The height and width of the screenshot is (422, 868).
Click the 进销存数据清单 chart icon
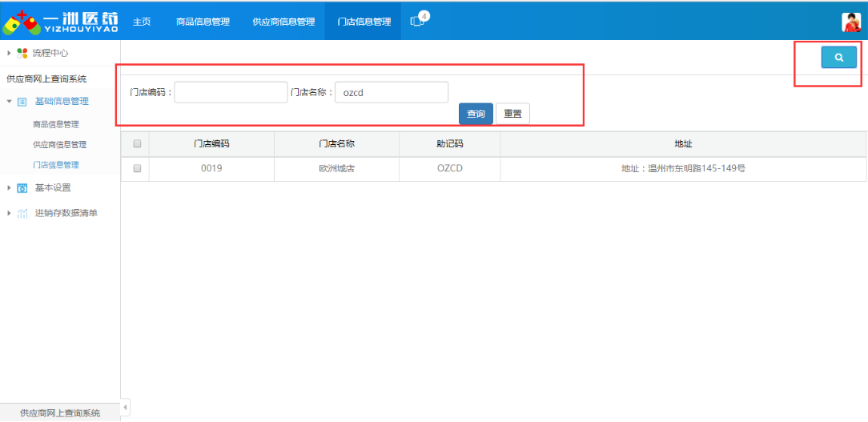pos(22,214)
